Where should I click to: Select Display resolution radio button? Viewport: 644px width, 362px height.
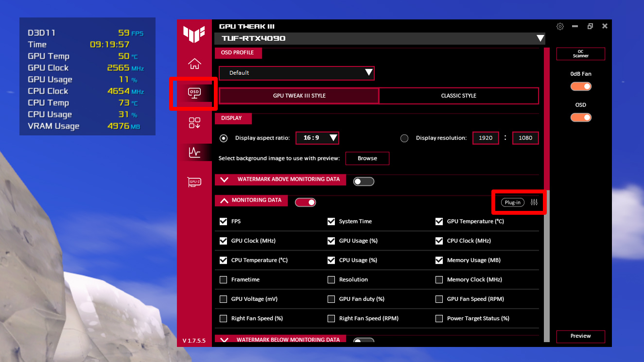[x=404, y=138]
